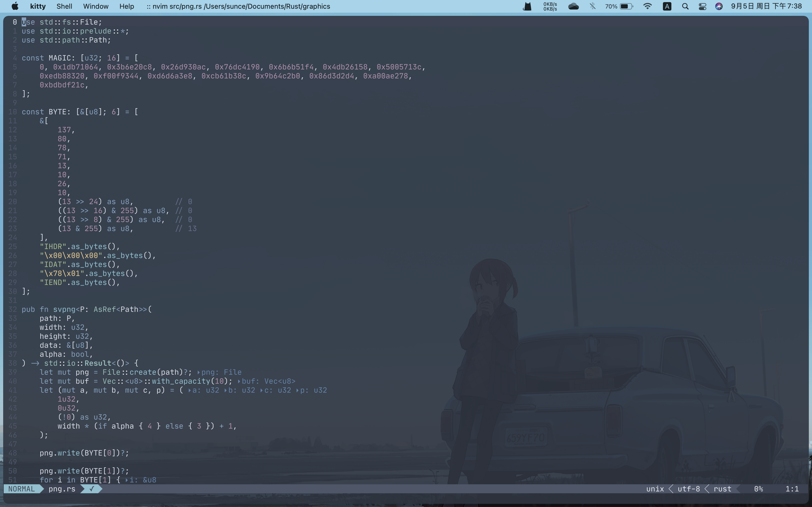812x507 pixels.
Task: Click the Siri icon
Action: click(x=719, y=6)
